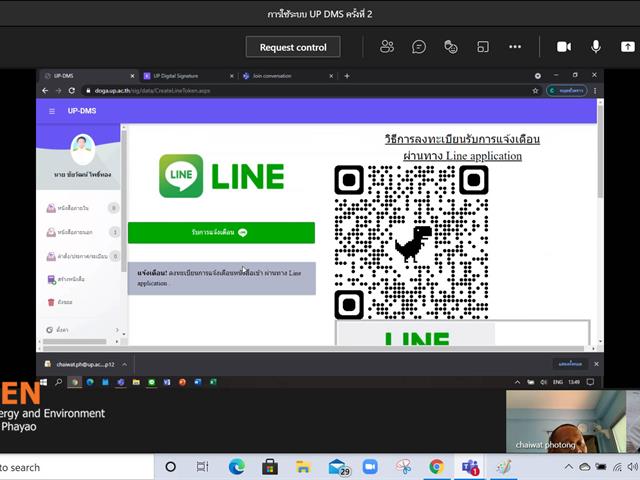Viewport: 640px width, 480px height.
Task: Click the green LINE notification button
Action: pos(221,233)
